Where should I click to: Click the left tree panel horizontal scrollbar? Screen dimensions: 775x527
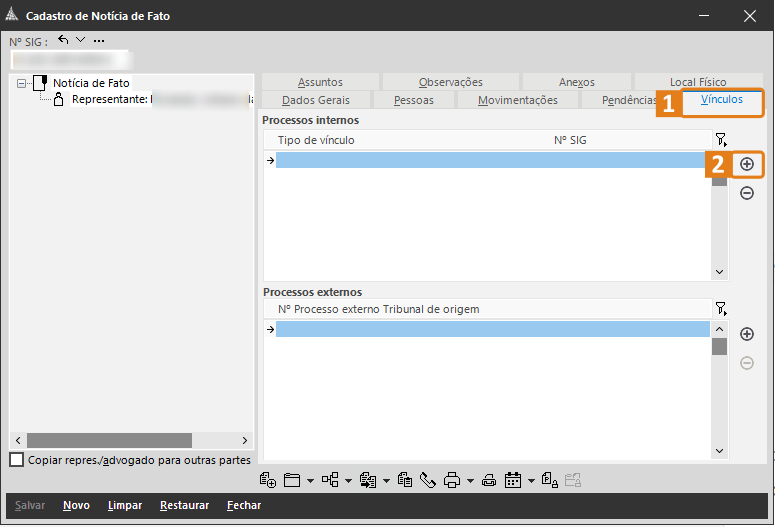point(108,441)
